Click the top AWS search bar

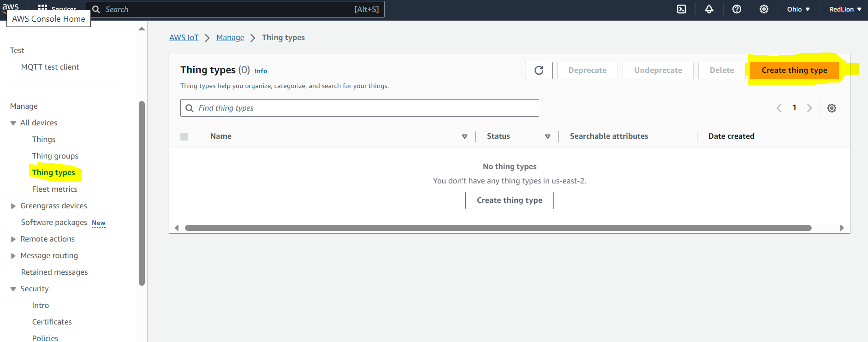click(x=235, y=9)
